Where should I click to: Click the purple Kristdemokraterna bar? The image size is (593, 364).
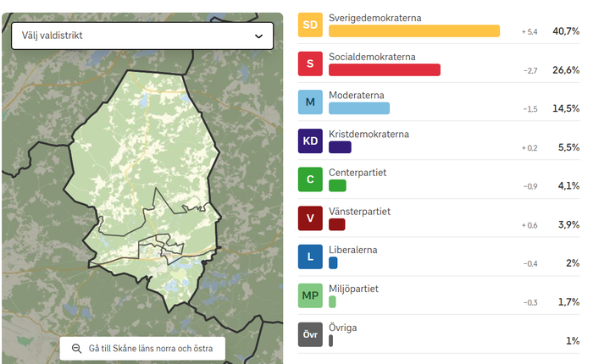[x=340, y=147]
